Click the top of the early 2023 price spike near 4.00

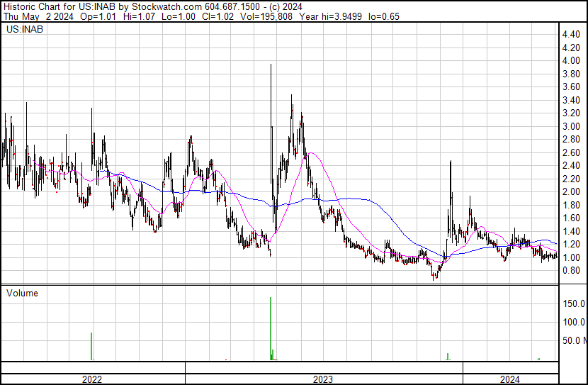[x=271, y=66]
